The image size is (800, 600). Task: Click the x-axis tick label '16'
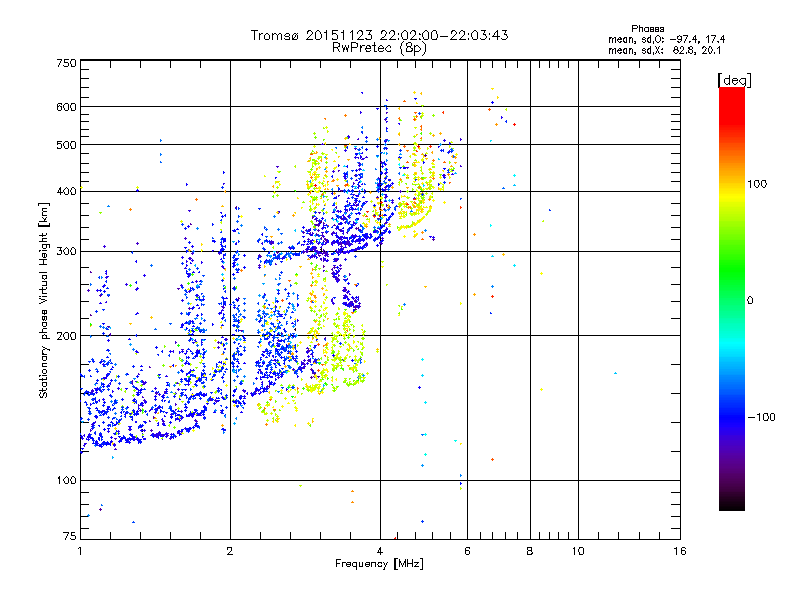point(680,551)
